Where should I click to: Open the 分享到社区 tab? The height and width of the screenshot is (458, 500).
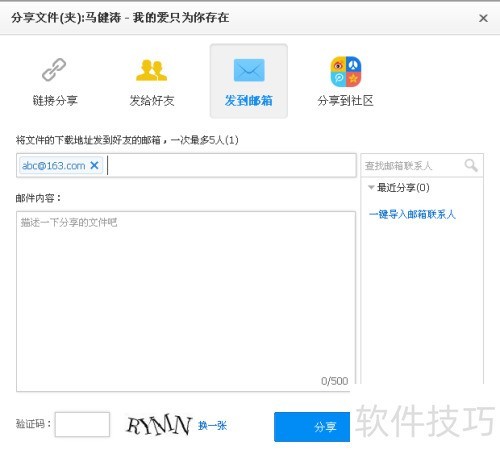[345, 100]
